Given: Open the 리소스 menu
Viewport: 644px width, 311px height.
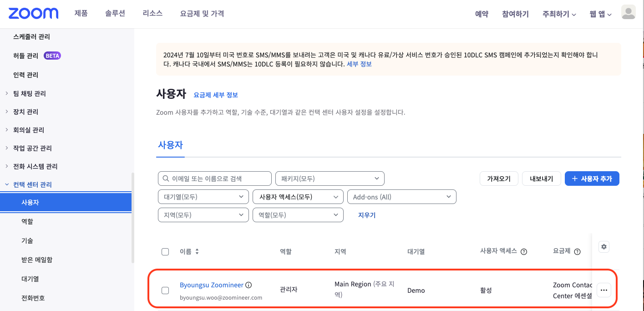Looking at the screenshot, I should click(152, 13).
